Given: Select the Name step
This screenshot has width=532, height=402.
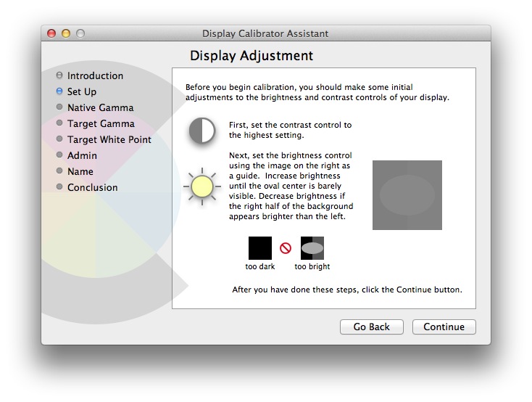Looking at the screenshot, I should point(80,171).
